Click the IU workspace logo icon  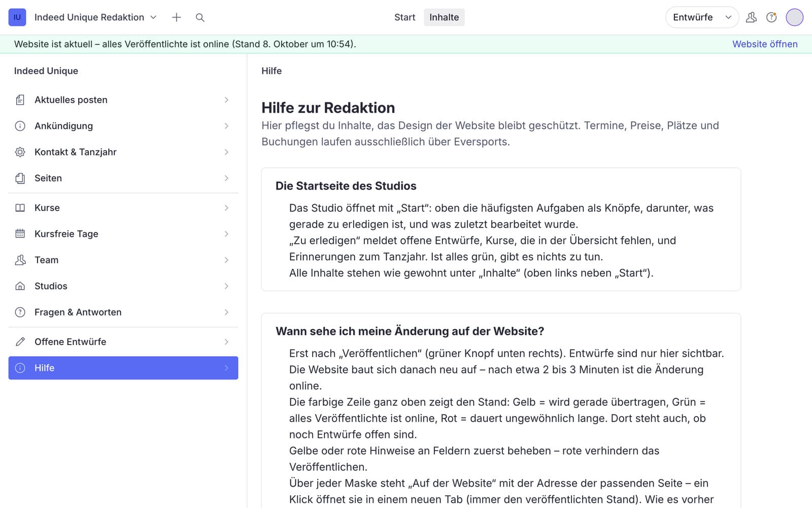[x=17, y=17]
